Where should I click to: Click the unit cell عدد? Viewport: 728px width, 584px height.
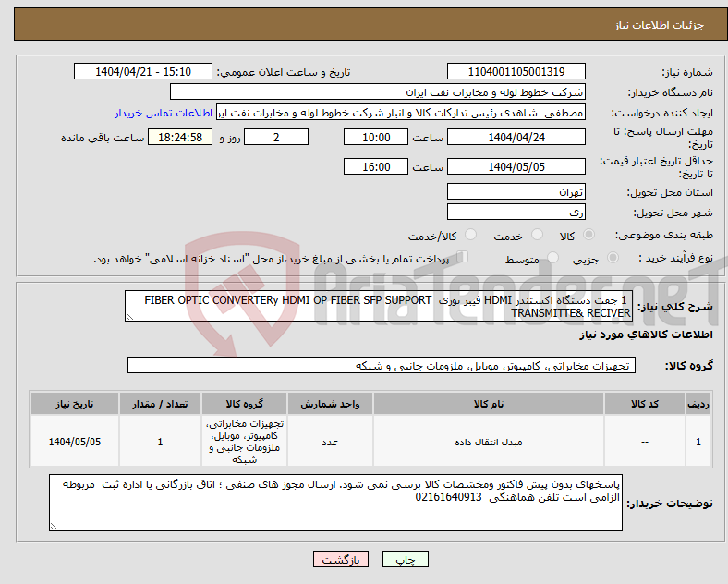(x=330, y=442)
